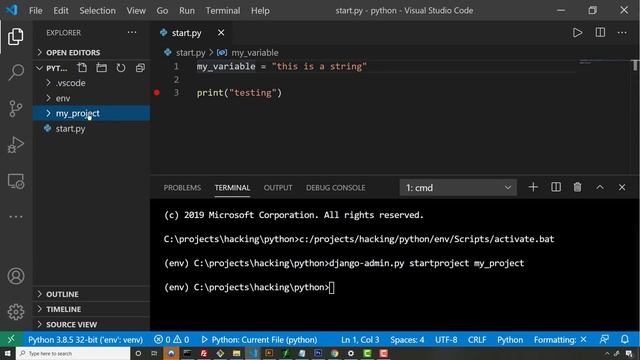Click the New Folder icon in Explorer
The image size is (640, 360).
pyautogui.click(x=102, y=68)
